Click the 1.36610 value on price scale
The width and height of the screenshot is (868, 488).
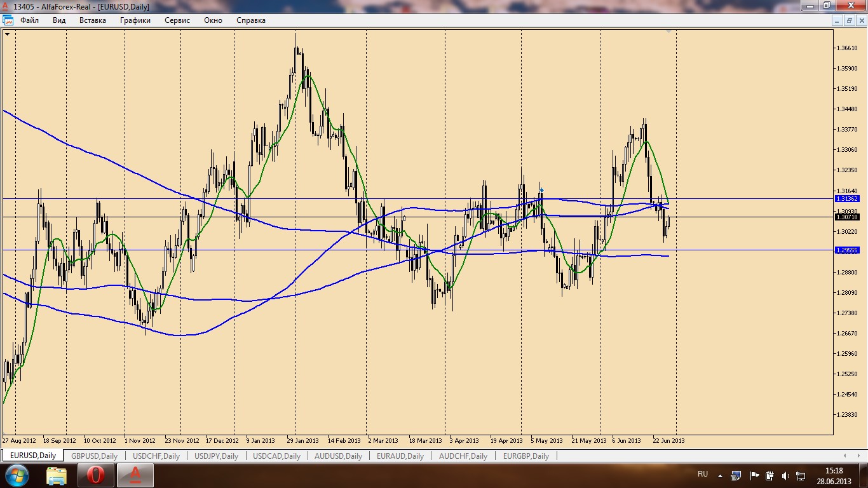coord(848,48)
